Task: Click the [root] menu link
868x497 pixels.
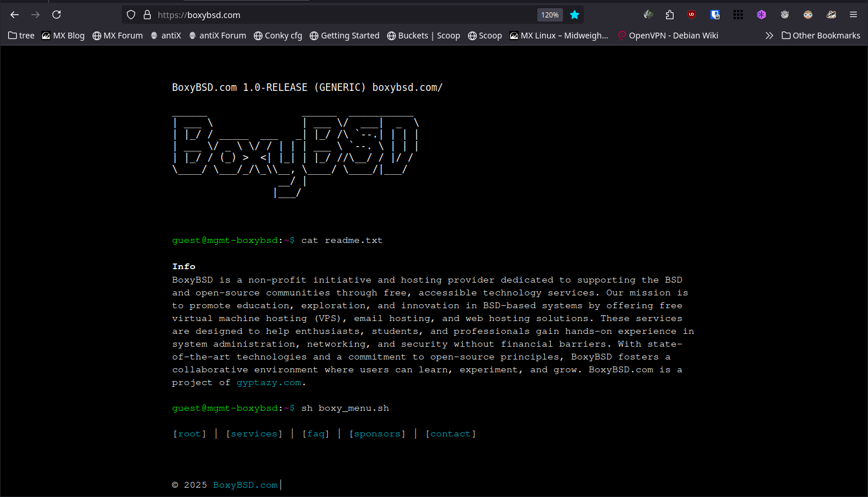Action: pos(190,434)
